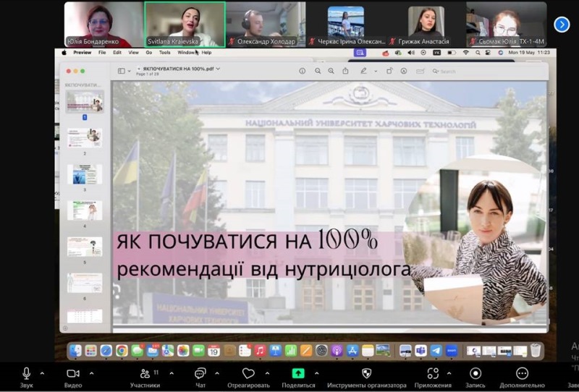
Task: Open Инструменты организатора shield icon
Action: coord(366,374)
